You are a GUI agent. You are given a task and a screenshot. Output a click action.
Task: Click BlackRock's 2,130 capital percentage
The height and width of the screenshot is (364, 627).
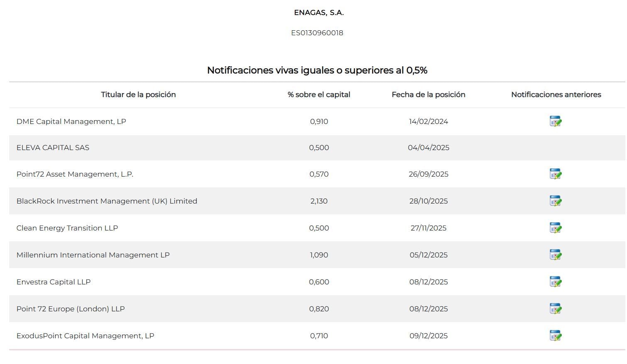319,201
